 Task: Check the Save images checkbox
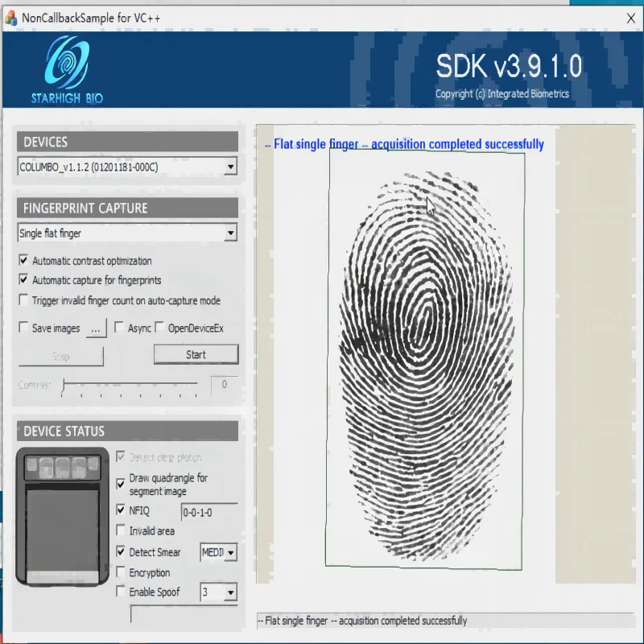tap(23, 328)
